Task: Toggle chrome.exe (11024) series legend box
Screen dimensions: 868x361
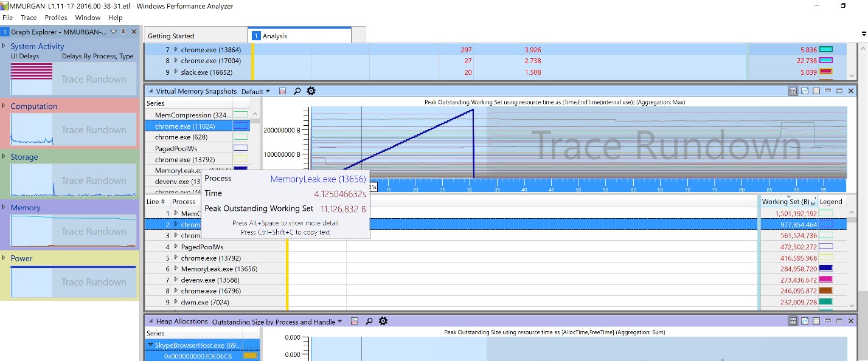Action: click(x=241, y=126)
